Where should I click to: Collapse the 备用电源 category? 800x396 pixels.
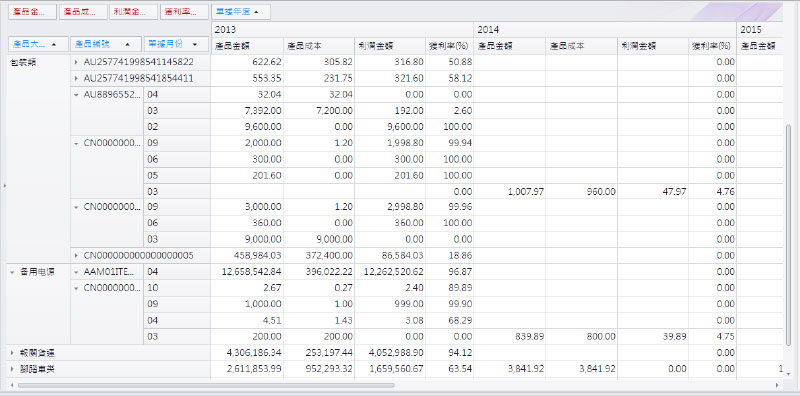(x=12, y=272)
